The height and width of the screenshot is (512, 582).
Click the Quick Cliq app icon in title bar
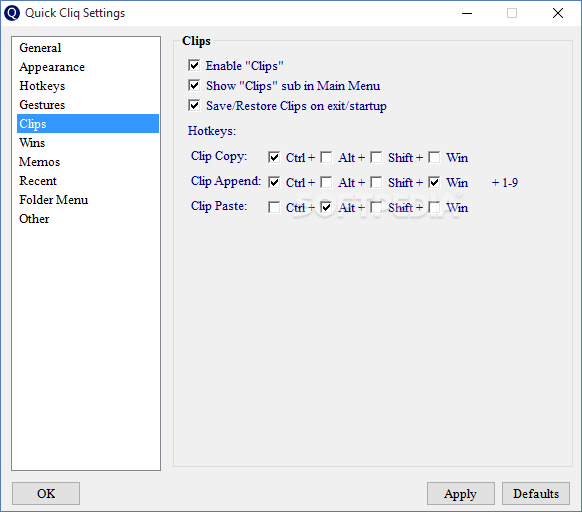pyautogui.click(x=12, y=13)
